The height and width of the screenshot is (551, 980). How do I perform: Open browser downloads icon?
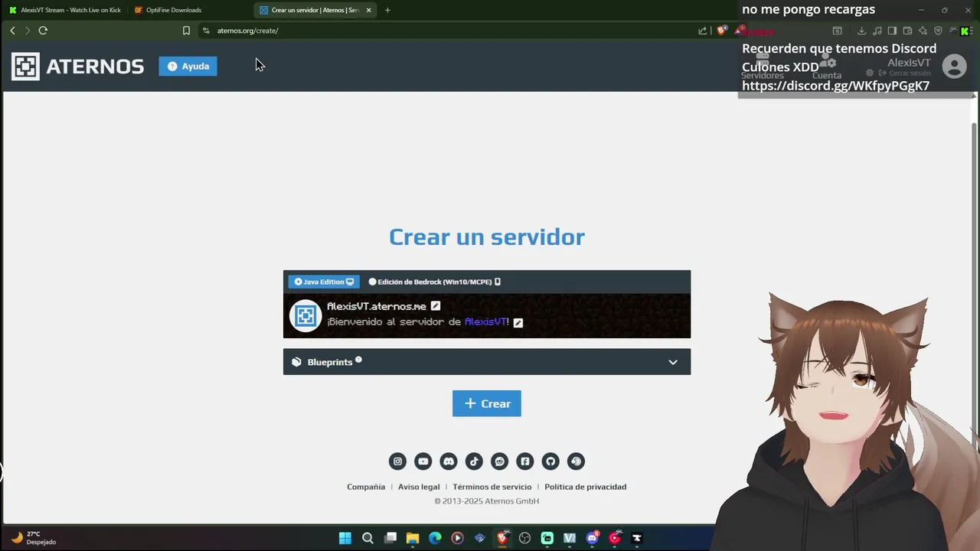click(861, 31)
